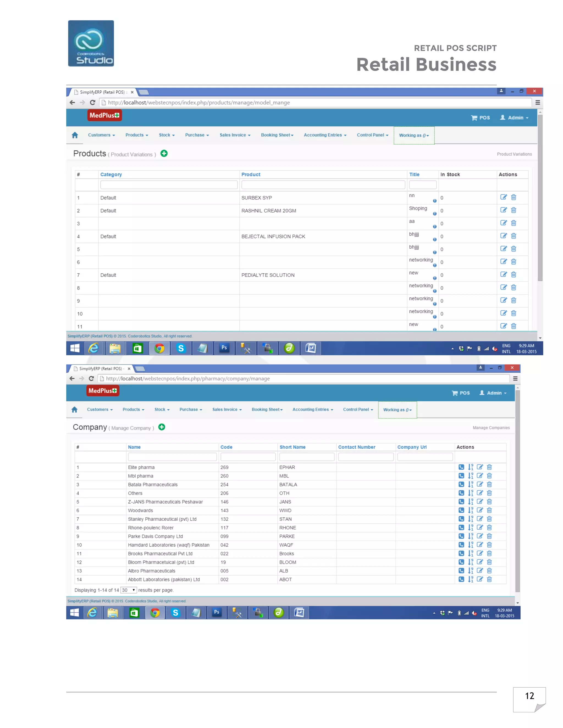Sort products by Product column
Viewport: 563px width, 728px height.
251,174
